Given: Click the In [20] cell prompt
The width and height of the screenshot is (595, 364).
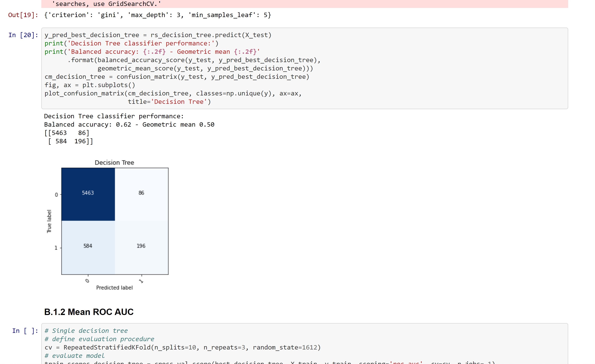Looking at the screenshot, I should pos(23,35).
